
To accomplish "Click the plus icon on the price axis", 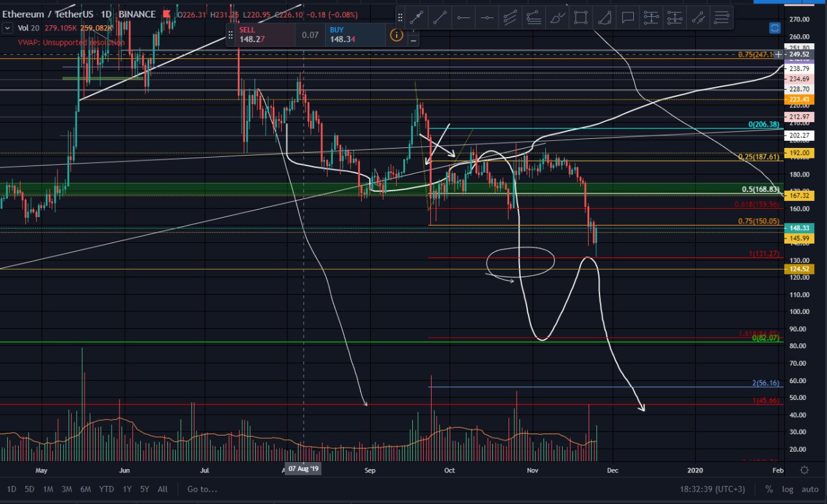I will tap(779, 54).
